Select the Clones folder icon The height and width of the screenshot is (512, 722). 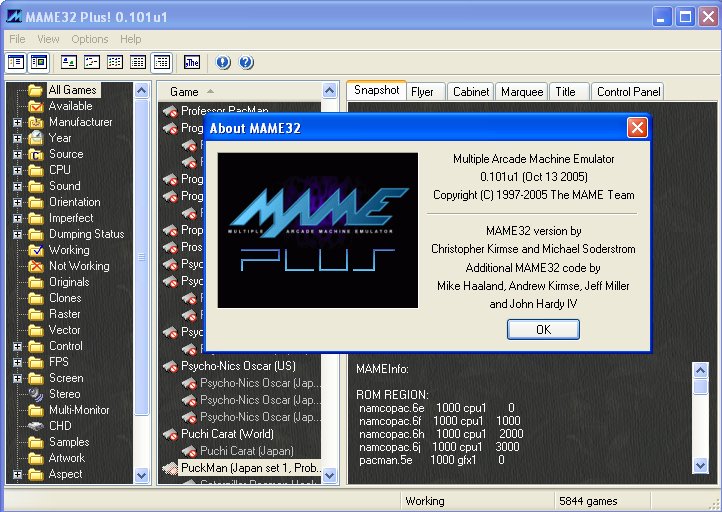click(x=35, y=298)
